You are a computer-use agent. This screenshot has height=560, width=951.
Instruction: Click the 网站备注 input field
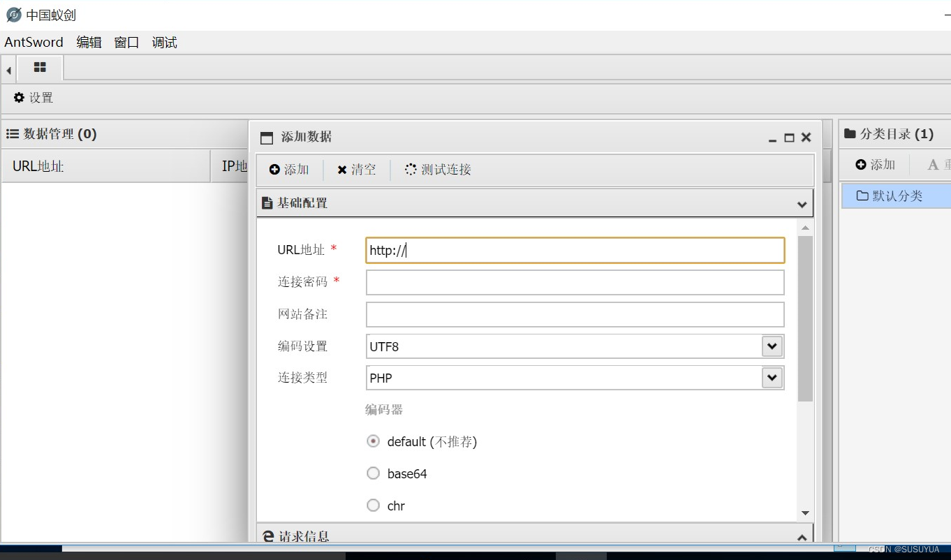point(575,314)
